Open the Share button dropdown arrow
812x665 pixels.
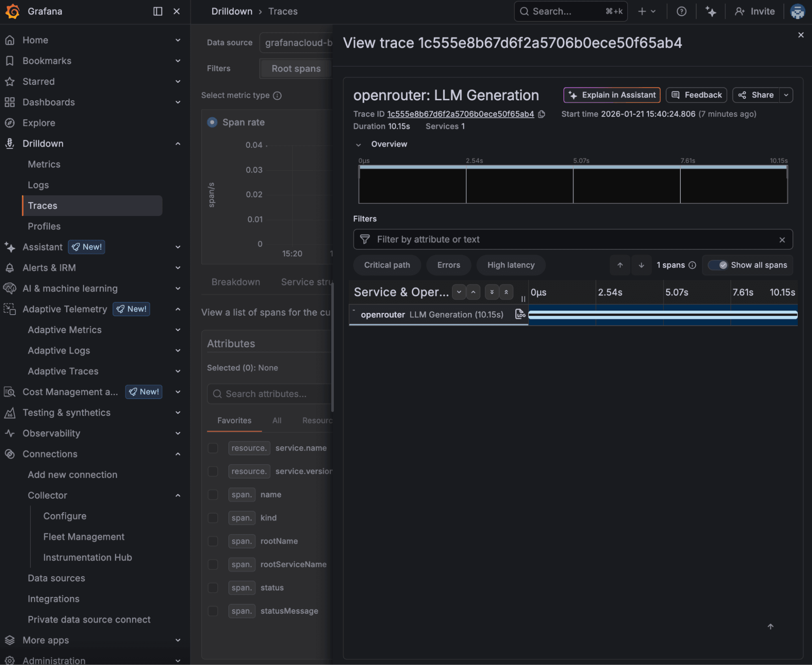[787, 95]
